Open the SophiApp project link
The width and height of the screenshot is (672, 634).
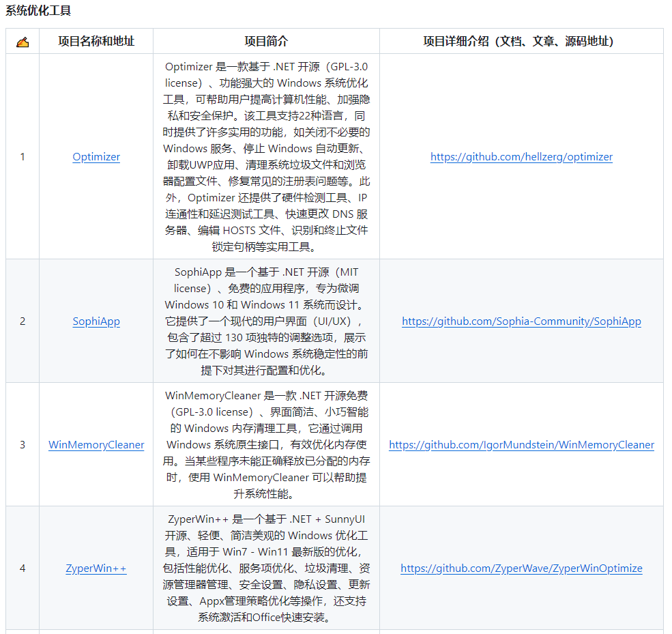[x=96, y=321]
